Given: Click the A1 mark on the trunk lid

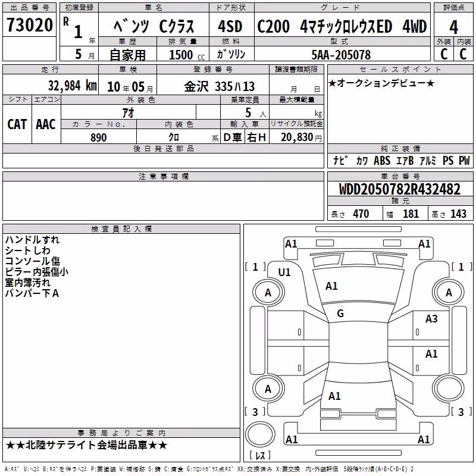Looking at the screenshot, I should click(x=334, y=396).
